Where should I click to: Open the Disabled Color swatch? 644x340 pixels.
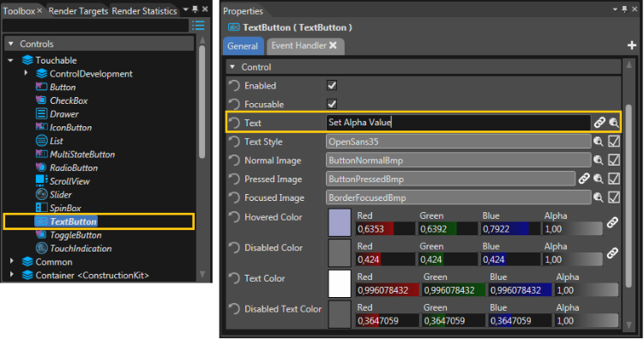340,252
